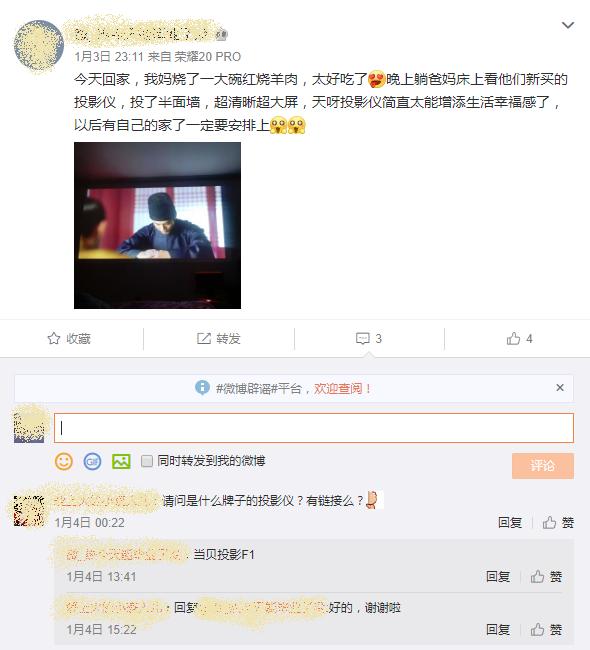Click the info icon on 微博辟谣 banner

(x=202, y=388)
